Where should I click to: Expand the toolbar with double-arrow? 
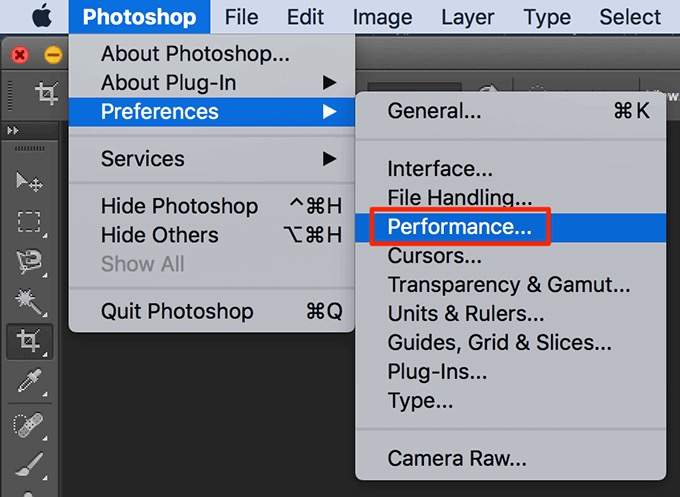[12, 131]
